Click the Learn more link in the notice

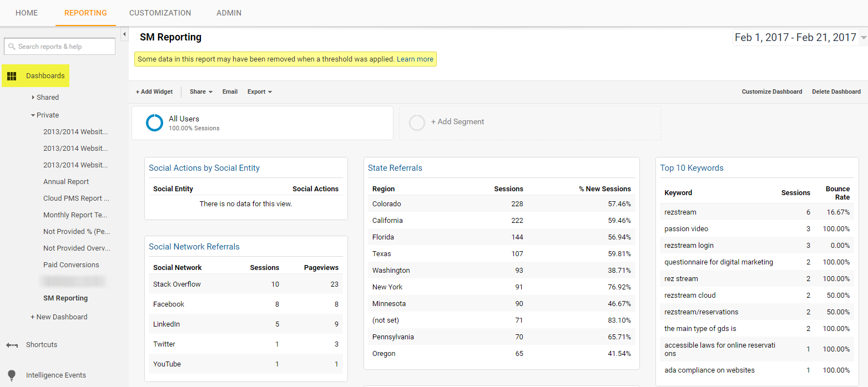coord(415,59)
